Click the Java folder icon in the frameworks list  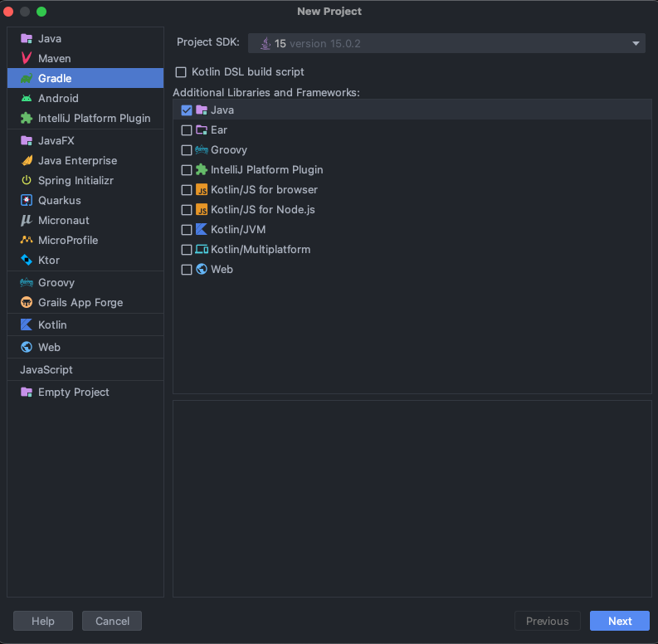coord(202,110)
